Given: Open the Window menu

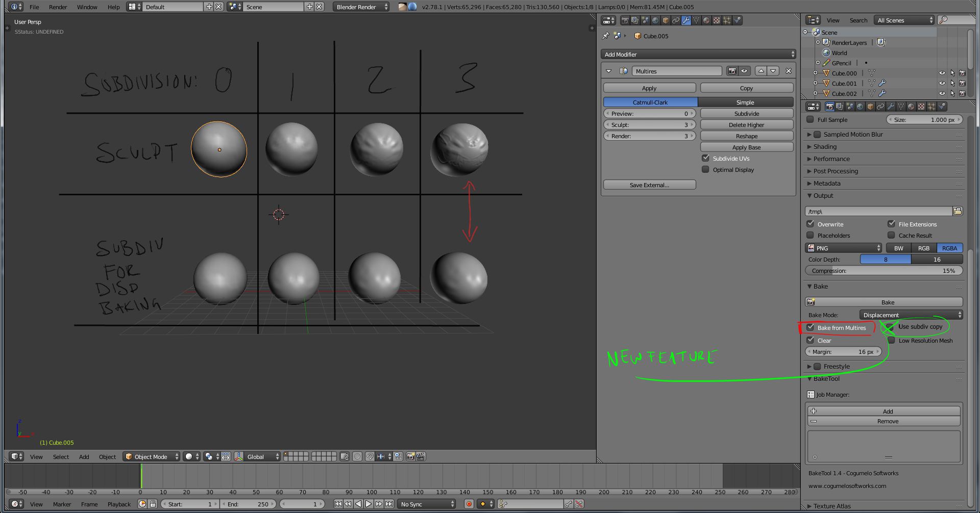Looking at the screenshot, I should (87, 7).
